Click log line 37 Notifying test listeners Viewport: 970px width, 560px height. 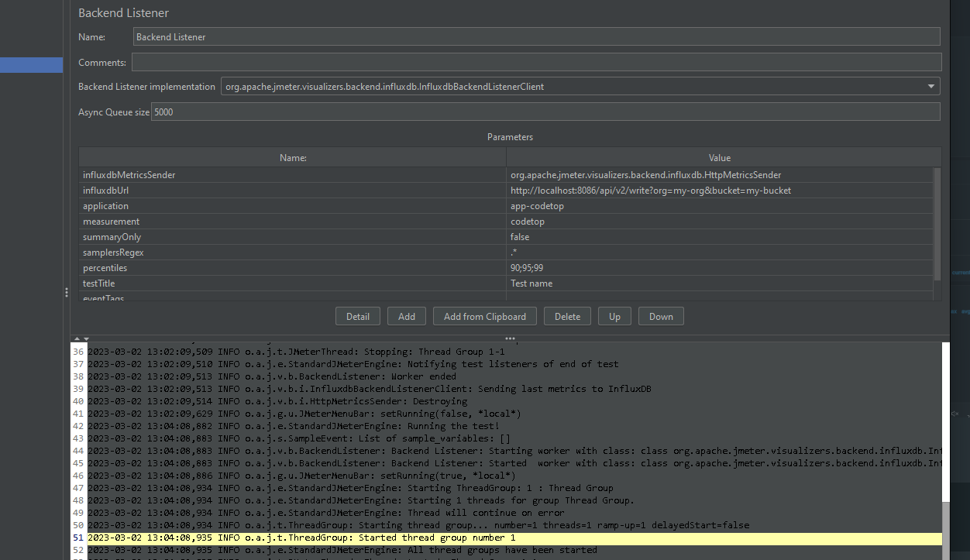click(x=353, y=364)
